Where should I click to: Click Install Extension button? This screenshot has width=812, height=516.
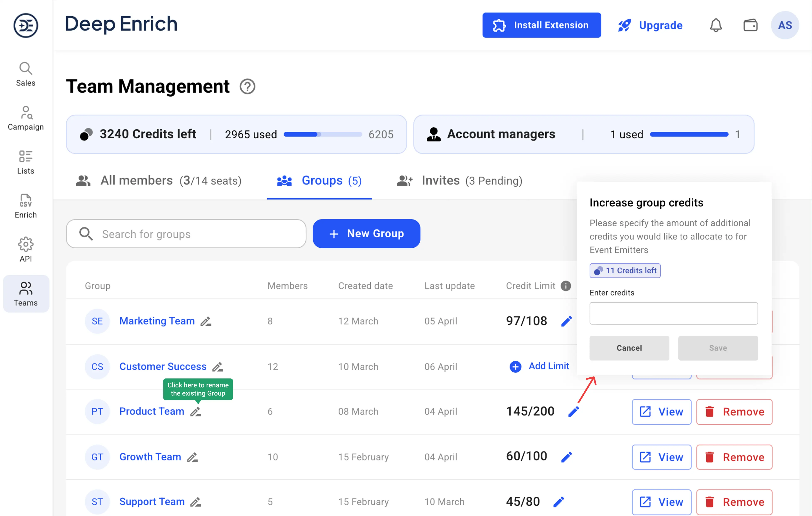pos(542,25)
